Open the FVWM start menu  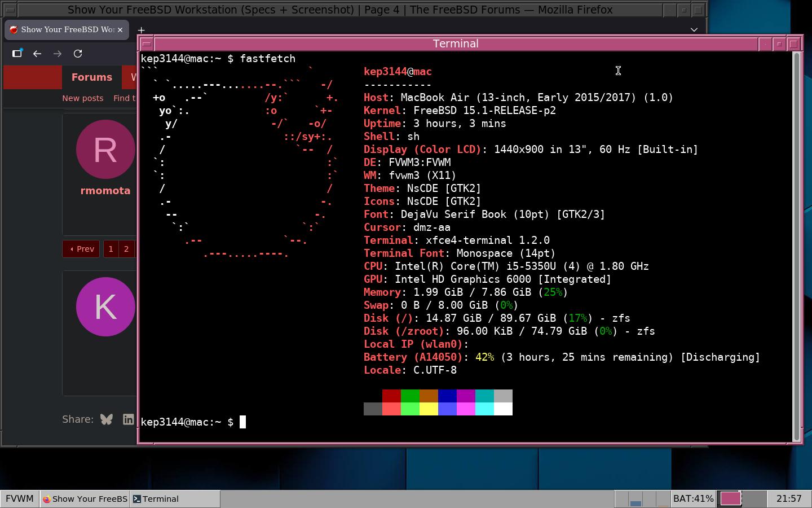coord(20,499)
